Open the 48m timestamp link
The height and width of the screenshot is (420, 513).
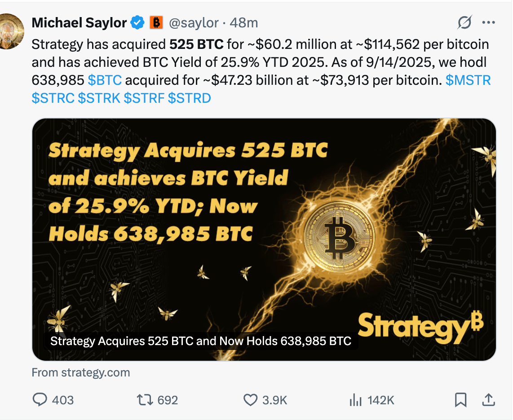coord(244,23)
